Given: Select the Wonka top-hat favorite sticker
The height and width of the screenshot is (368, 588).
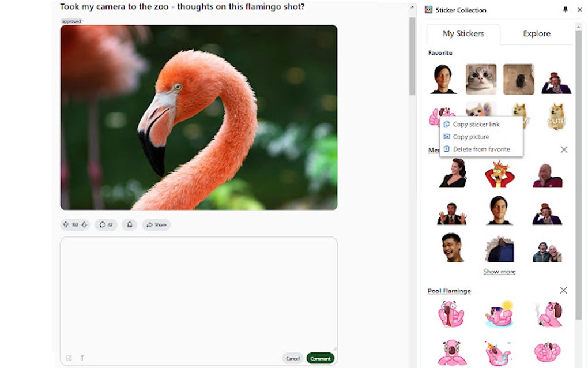Looking at the screenshot, I should [x=556, y=82].
